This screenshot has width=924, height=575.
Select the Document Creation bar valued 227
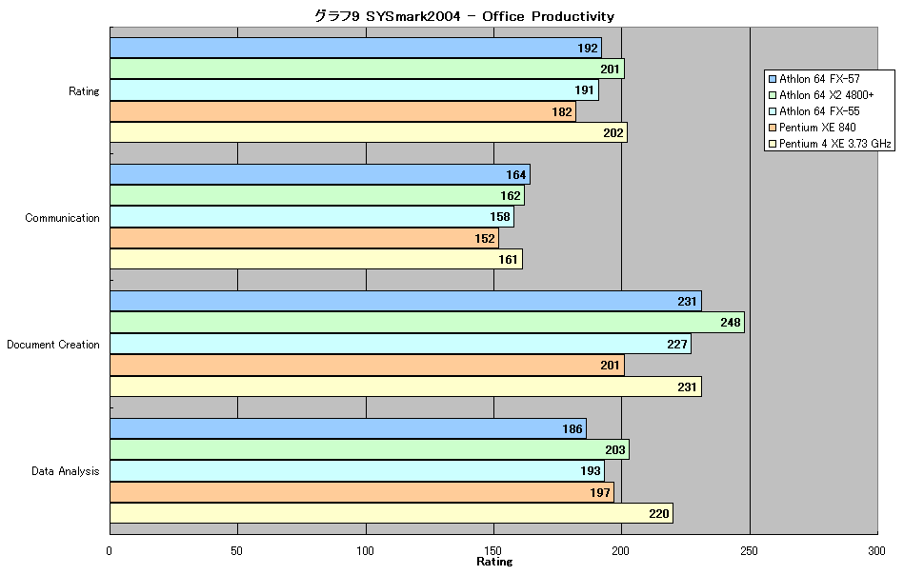coord(401,344)
